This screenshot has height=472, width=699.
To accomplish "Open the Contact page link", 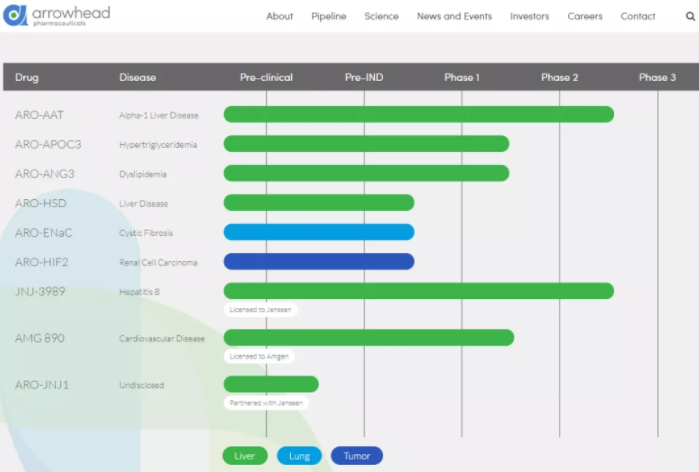I will coord(638,16).
